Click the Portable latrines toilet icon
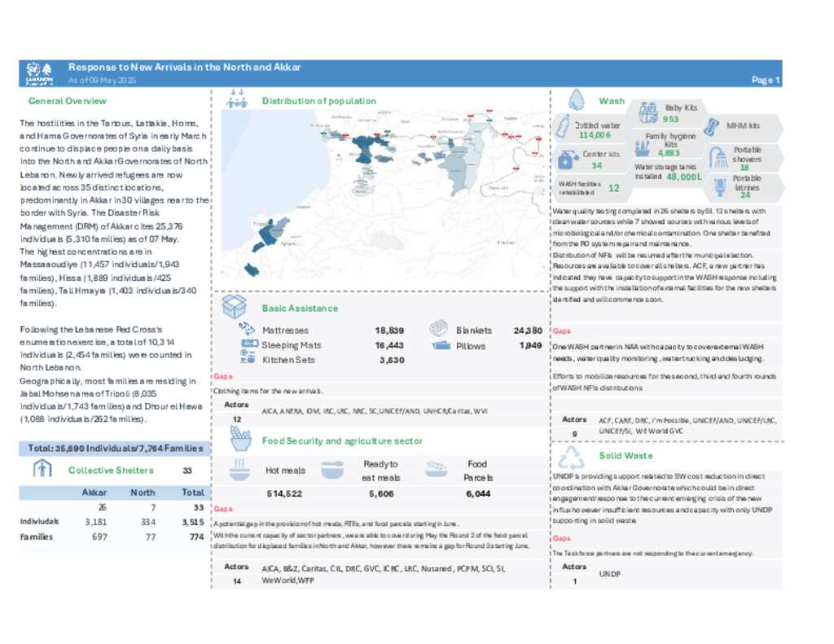The image size is (834, 644). click(x=720, y=186)
